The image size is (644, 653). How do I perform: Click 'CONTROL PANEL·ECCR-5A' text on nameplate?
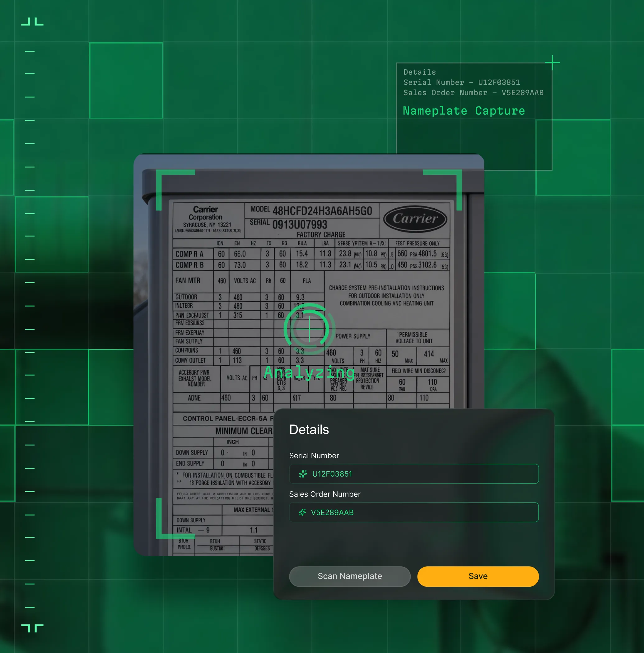pyautogui.click(x=225, y=419)
